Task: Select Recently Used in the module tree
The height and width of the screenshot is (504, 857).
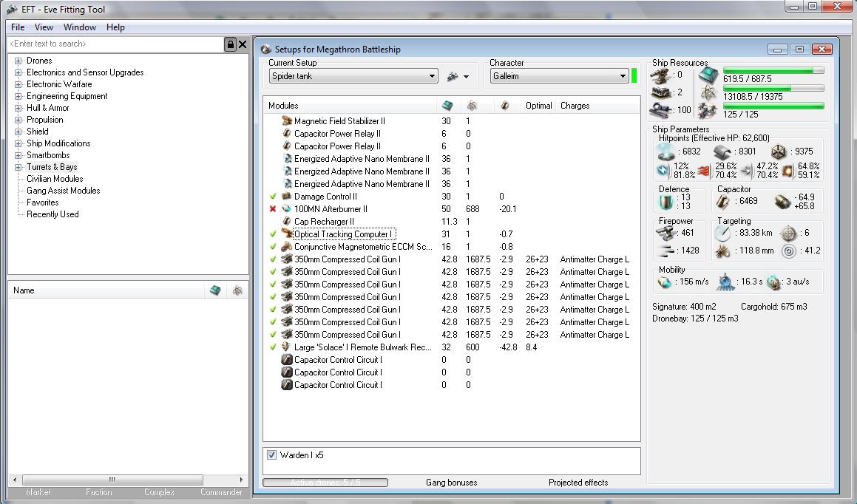Action: point(52,214)
